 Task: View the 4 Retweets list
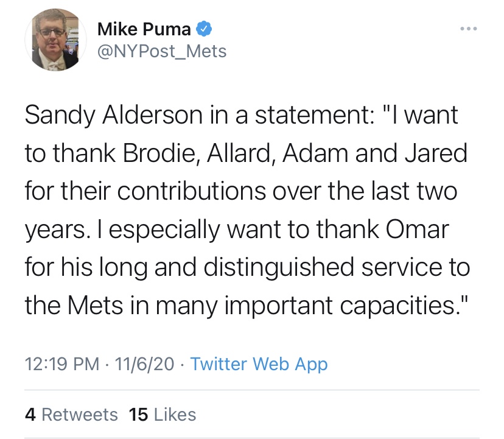[71, 415]
